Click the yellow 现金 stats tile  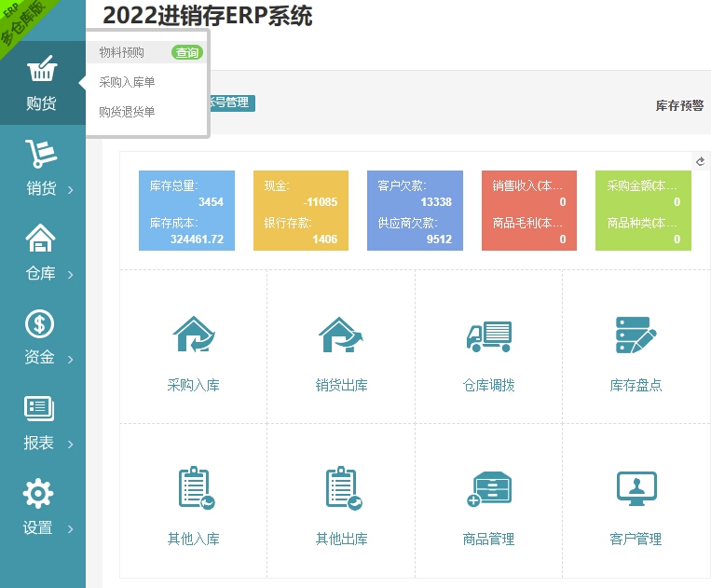[300, 211]
